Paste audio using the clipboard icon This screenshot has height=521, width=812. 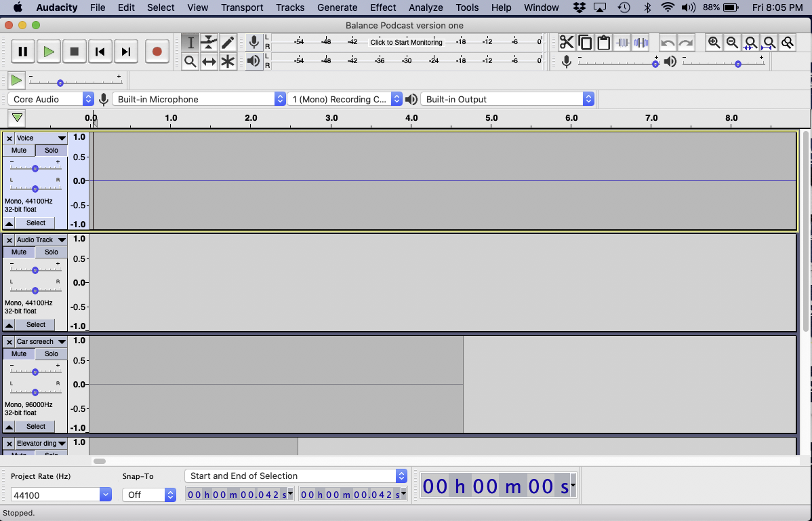(603, 43)
